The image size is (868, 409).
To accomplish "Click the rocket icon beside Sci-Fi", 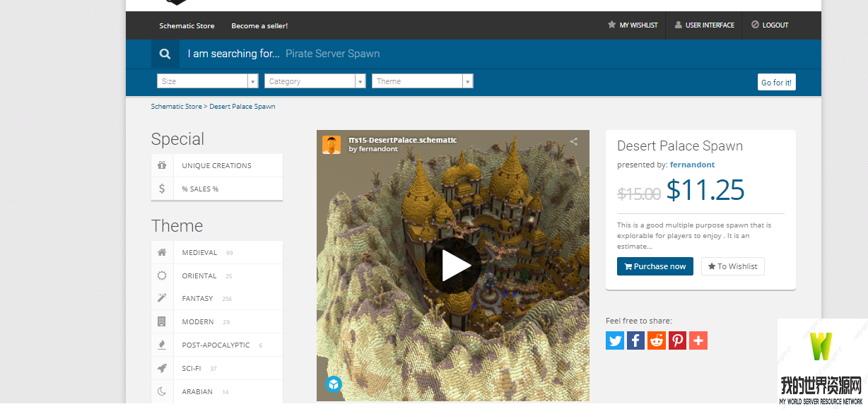I will [x=162, y=368].
